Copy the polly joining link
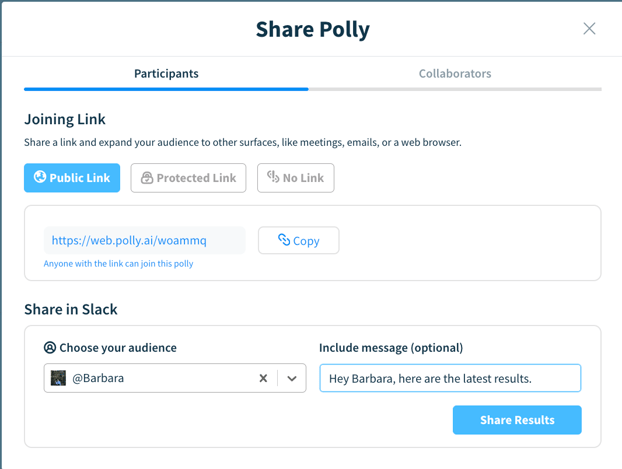The height and width of the screenshot is (469, 622). (299, 240)
